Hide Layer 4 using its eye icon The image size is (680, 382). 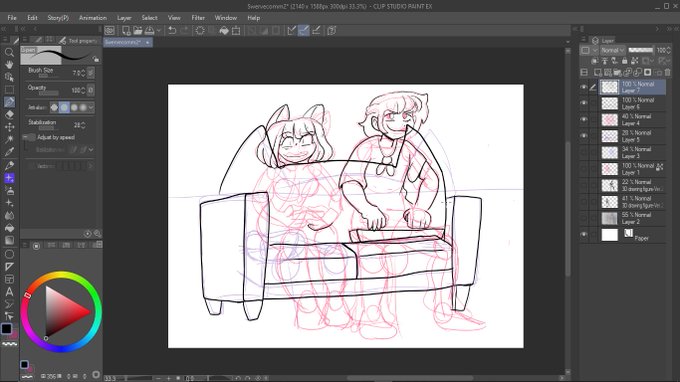click(x=584, y=119)
